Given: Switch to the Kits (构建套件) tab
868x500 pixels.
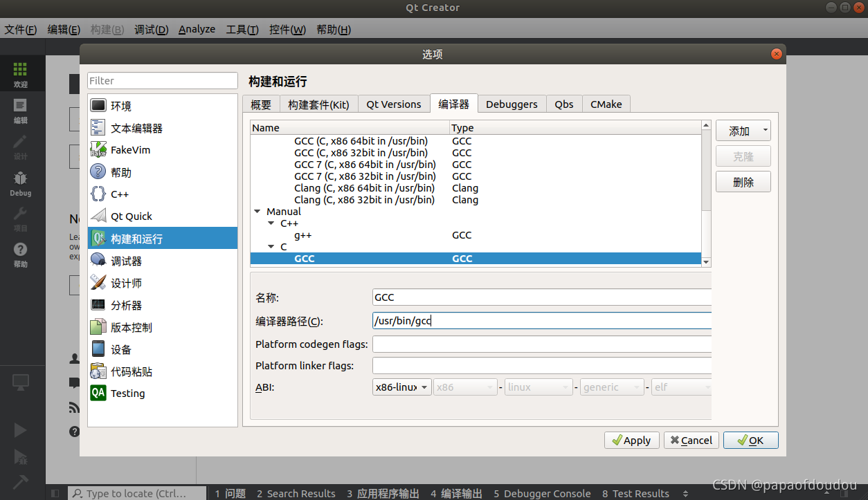Looking at the screenshot, I should (x=318, y=104).
